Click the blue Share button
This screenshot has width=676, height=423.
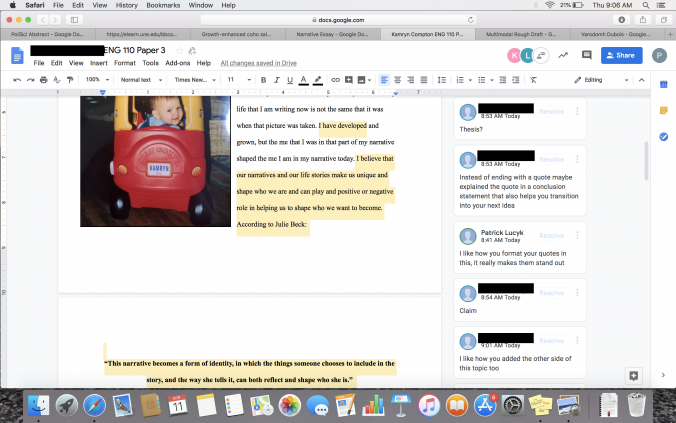621,55
